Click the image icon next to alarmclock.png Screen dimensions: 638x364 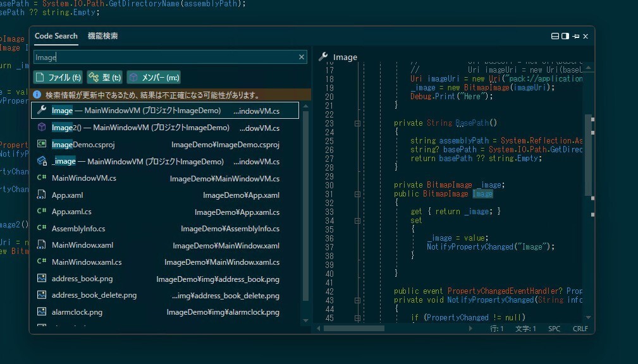42,312
